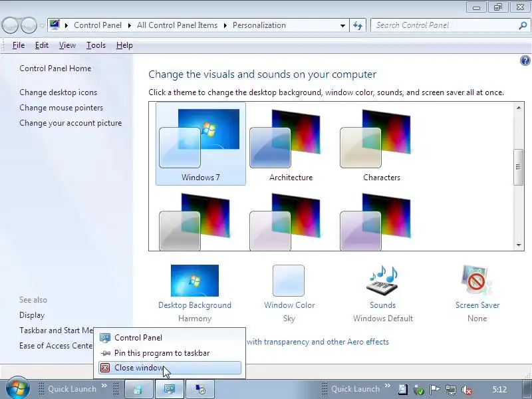
Task: Click the network tray icon
Action: coord(451,390)
